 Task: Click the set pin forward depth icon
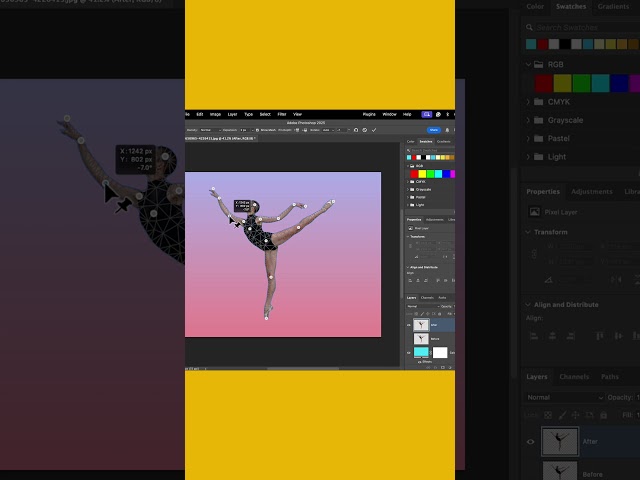tap(298, 130)
